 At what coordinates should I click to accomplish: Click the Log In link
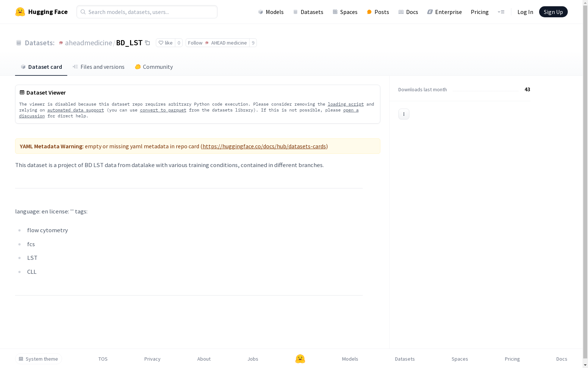pos(525,12)
